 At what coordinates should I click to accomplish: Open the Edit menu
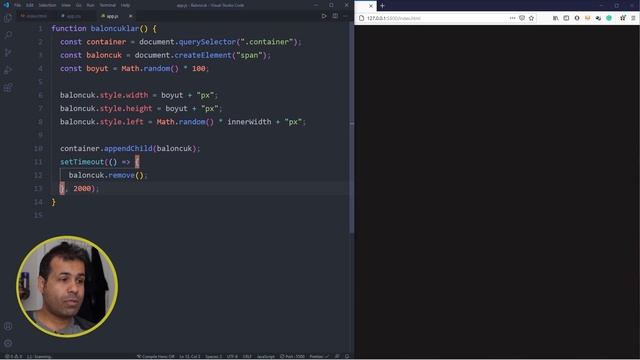point(30,5)
